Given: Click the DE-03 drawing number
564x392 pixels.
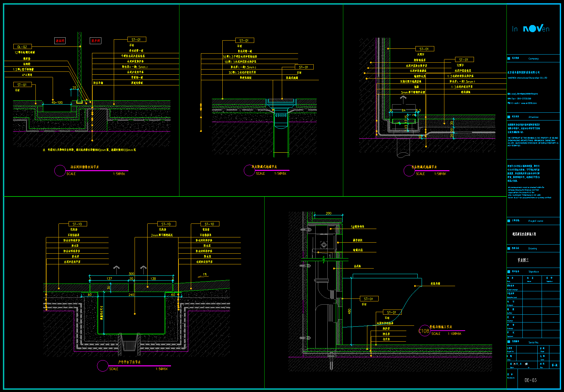Looking at the screenshot, I should (x=531, y=380).
